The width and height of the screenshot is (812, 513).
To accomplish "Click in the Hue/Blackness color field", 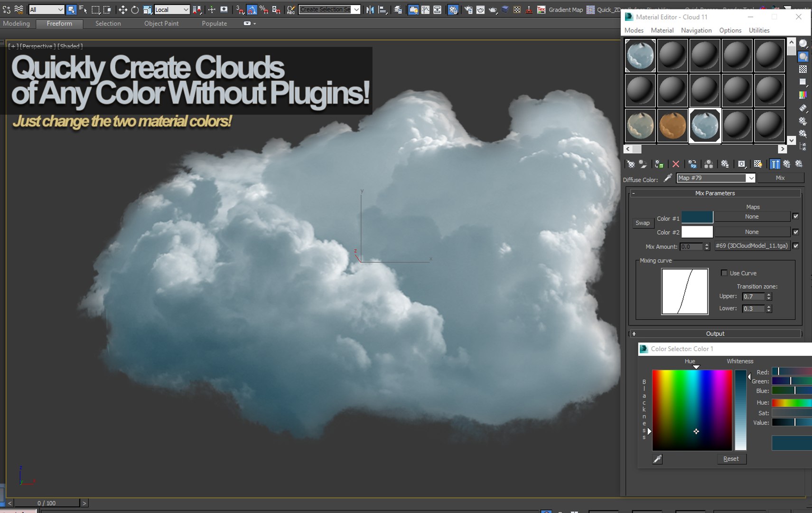I will tap(692, 410).
